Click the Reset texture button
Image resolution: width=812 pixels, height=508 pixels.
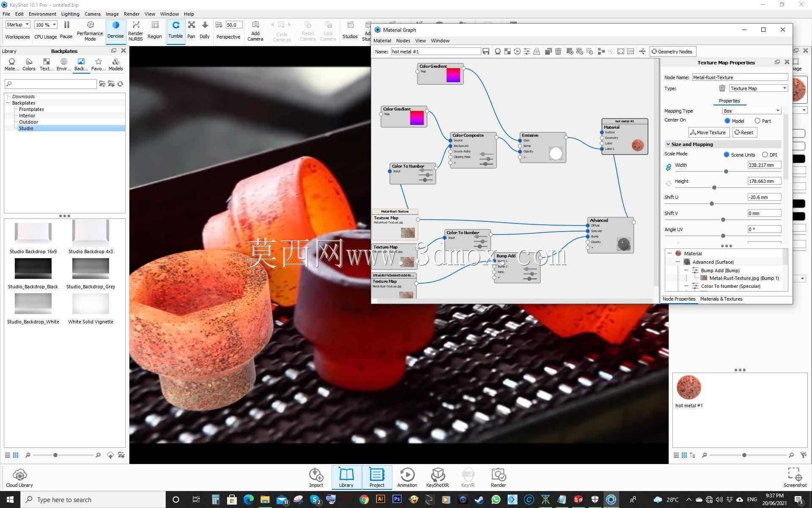[744, 133]
